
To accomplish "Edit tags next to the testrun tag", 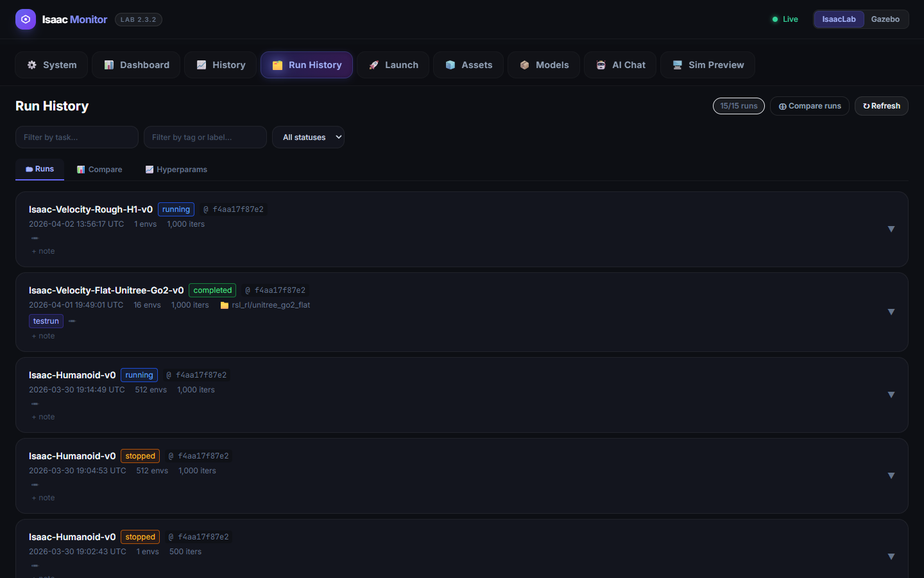I will click(x=72, y=321).
